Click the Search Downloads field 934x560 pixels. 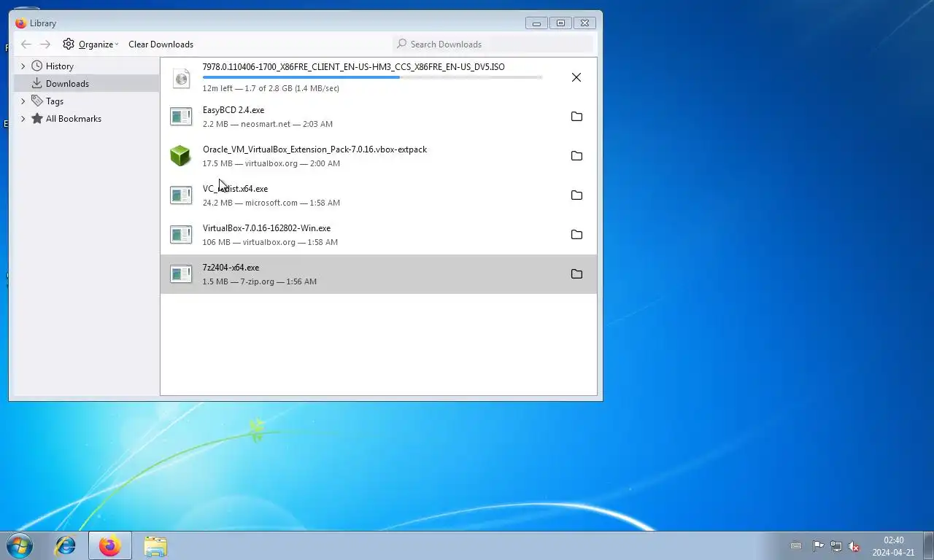493,44
